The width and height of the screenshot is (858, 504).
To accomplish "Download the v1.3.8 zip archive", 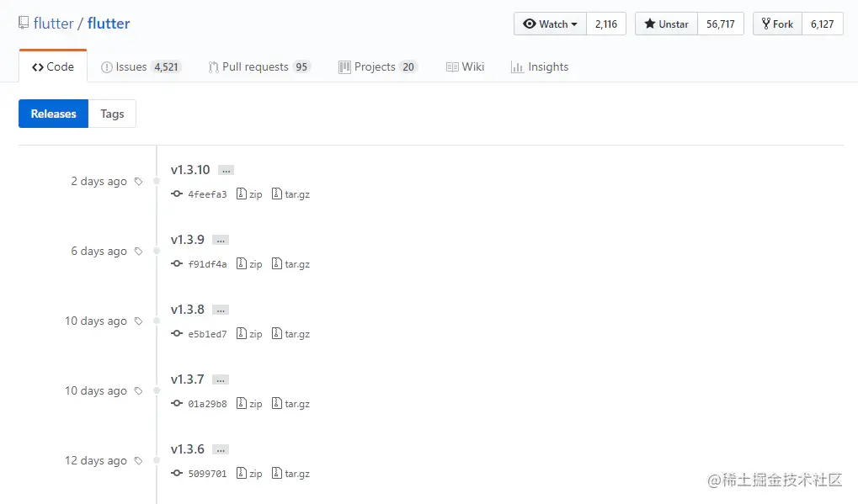I will 249,334.
